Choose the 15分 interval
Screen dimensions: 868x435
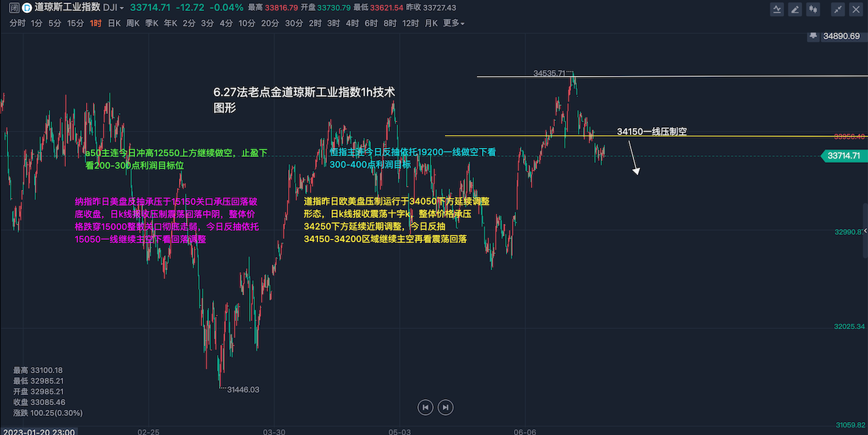(x=75, y=23)
